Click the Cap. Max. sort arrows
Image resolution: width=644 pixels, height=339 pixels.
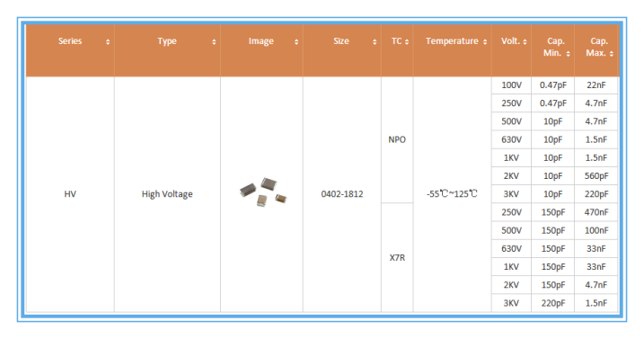click(612, 54)
